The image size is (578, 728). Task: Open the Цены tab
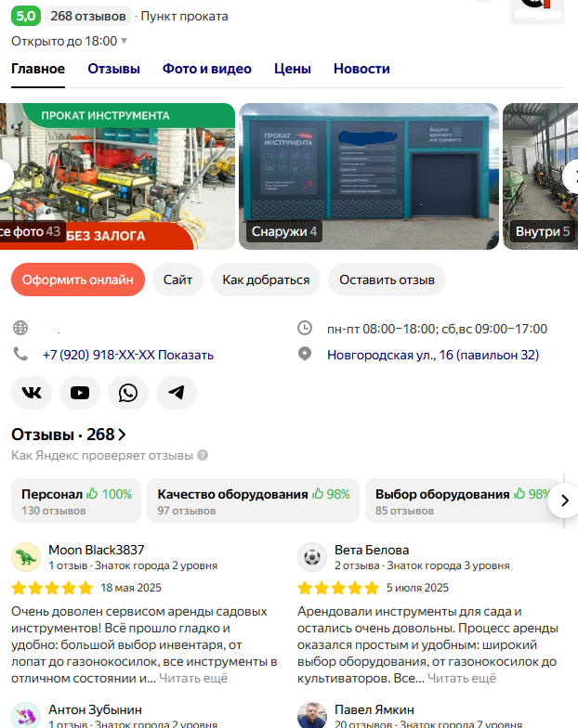(x=293, y=69)
